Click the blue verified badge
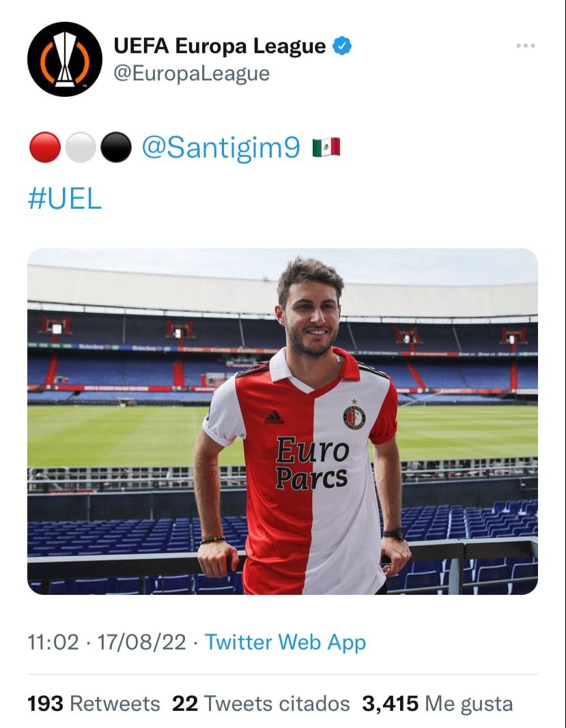 (343, 46)
